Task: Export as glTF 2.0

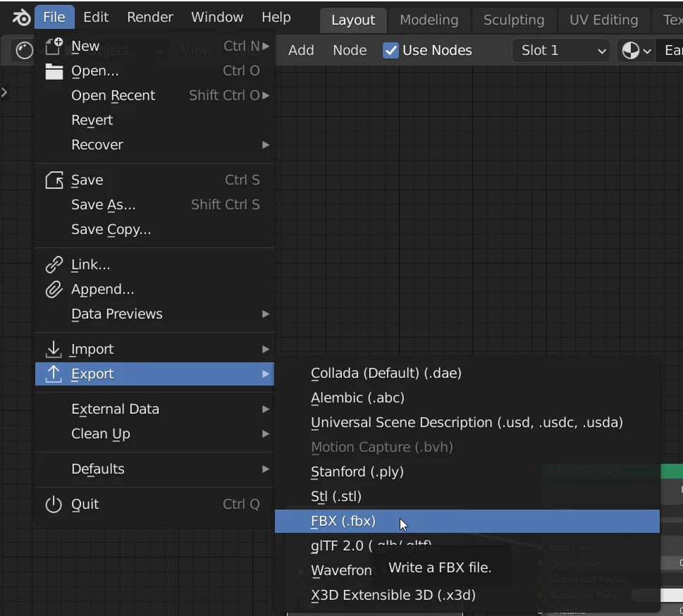Action: pyautogui.click(x=467, y=546)
